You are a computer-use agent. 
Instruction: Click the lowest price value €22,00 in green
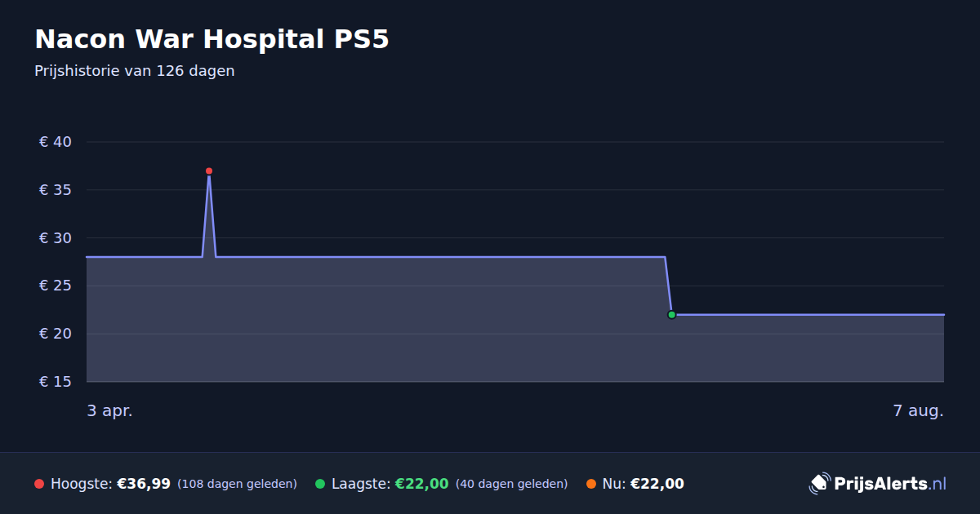pyautogui.click(x=422, y=484)
